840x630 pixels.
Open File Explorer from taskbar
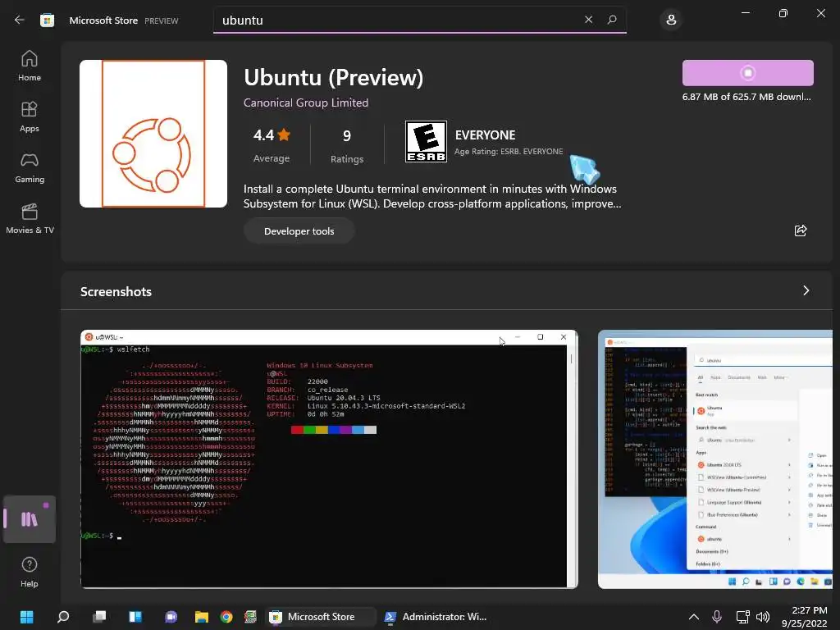(202, 617)
